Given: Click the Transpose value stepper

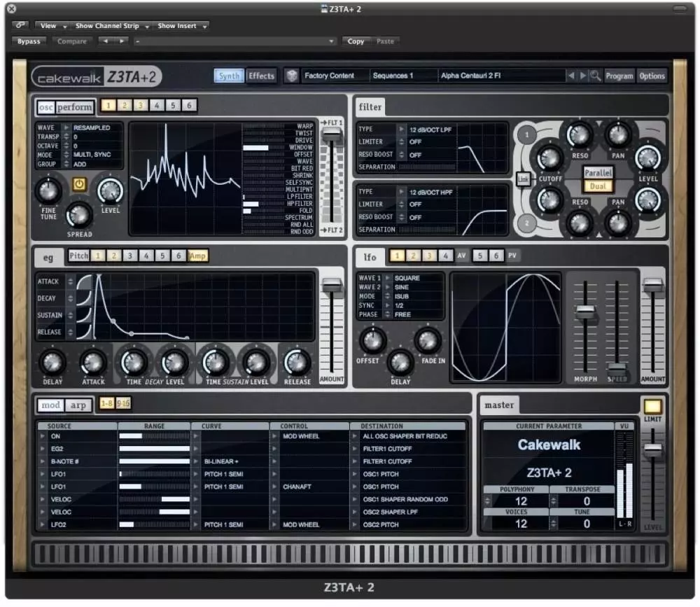Looking at the screenshot, I should point(554,501).
